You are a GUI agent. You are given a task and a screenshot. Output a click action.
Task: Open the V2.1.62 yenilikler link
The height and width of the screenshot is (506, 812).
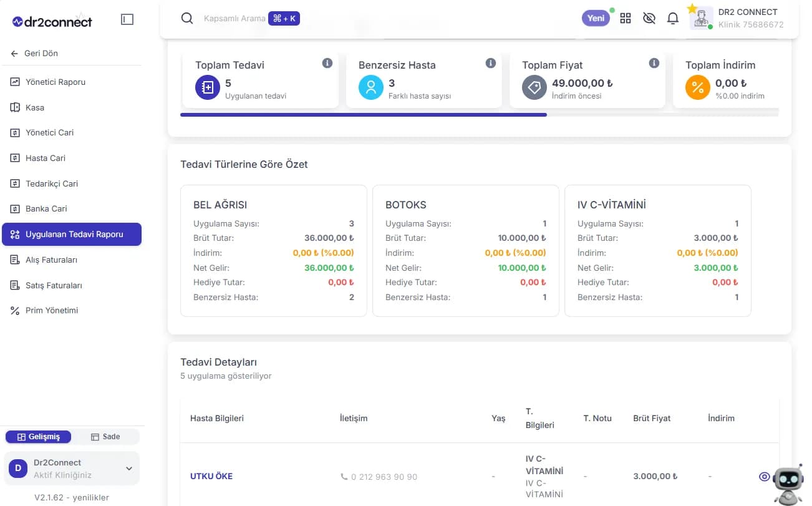[x=72, y=497]
